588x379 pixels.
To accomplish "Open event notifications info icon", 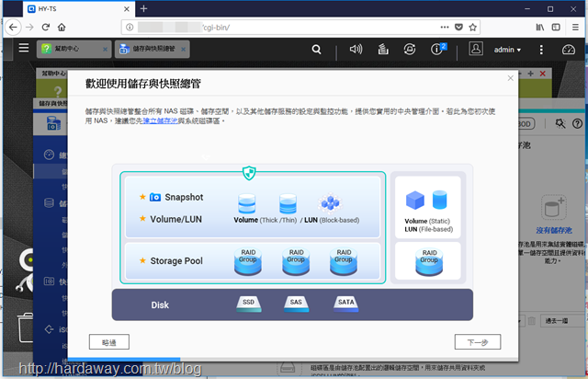I will (438, 49).
